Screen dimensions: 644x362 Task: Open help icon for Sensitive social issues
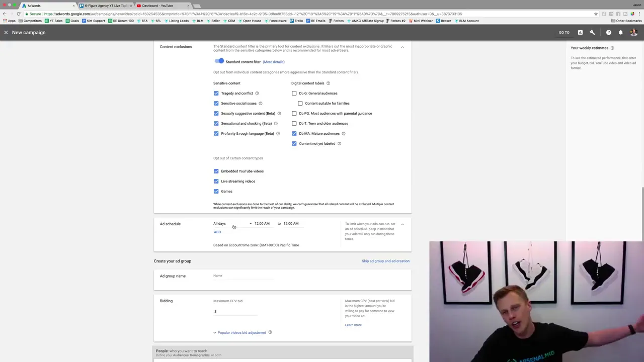[260, 103]
